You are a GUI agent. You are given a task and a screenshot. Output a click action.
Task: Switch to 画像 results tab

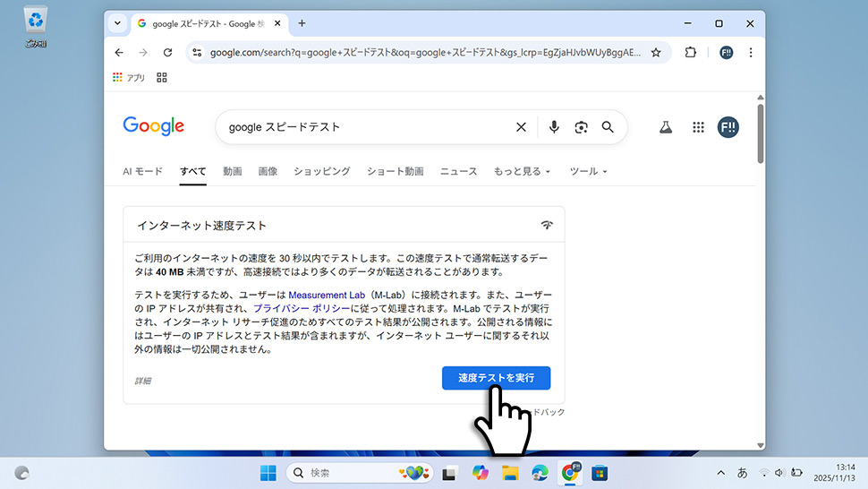pyautogui.click(x=268, y=172)
